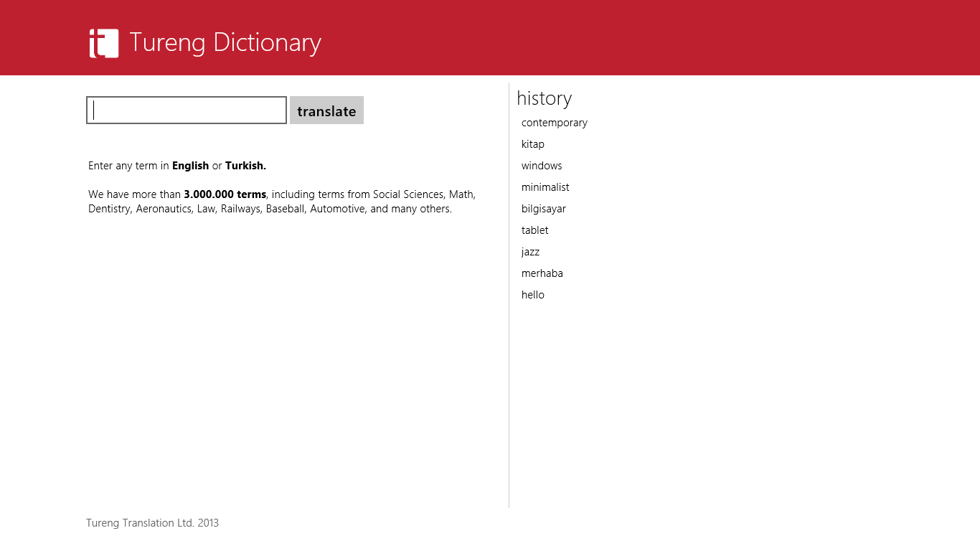The image size is (980, 551).
Task: Open 'contemporary' from history
Action: (x=554, y=123)
